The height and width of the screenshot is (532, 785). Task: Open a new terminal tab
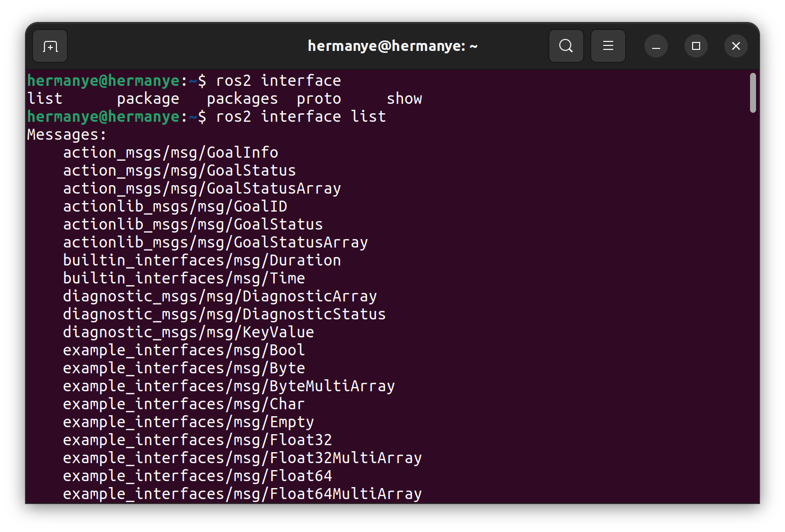point(50,46)
